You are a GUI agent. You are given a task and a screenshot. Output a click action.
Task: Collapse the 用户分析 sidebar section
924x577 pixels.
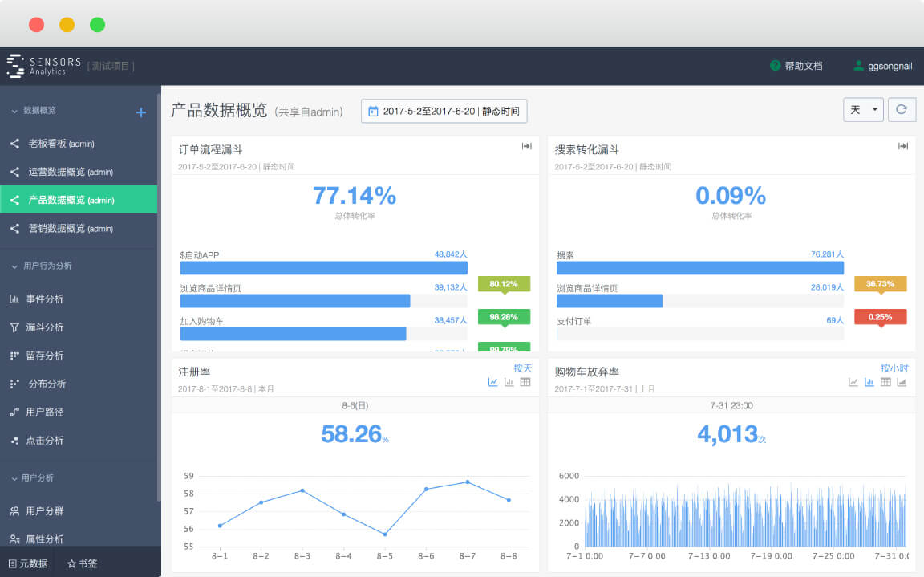14,478
